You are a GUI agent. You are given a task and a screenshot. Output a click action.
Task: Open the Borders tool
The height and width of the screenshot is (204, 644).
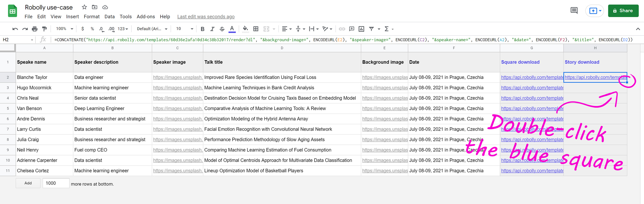(256, 29)
